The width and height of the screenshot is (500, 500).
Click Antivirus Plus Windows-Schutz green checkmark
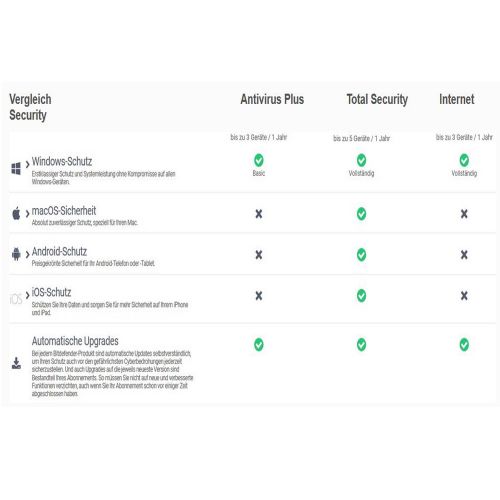point(259,160)
